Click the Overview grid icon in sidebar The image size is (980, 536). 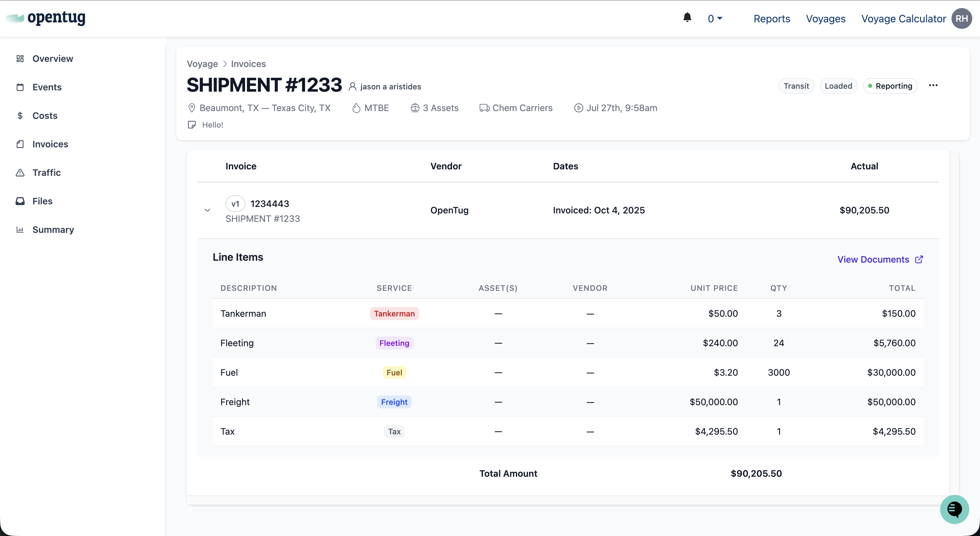[20, 59]
